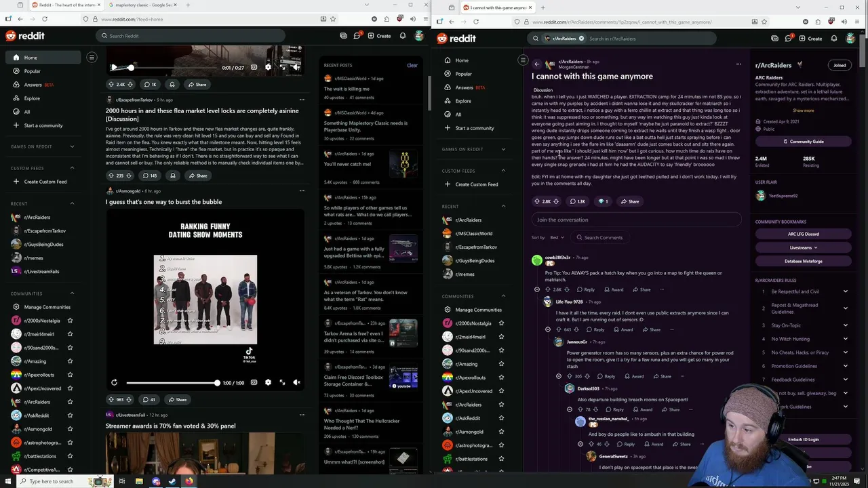This screenshot has height=488, width=868.
Task: Open notifications bell in right Reddit window
Action: point(834,39)
